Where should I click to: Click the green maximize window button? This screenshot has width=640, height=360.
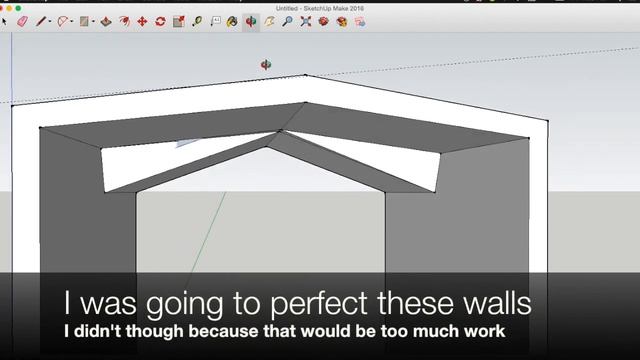(18, 8)
